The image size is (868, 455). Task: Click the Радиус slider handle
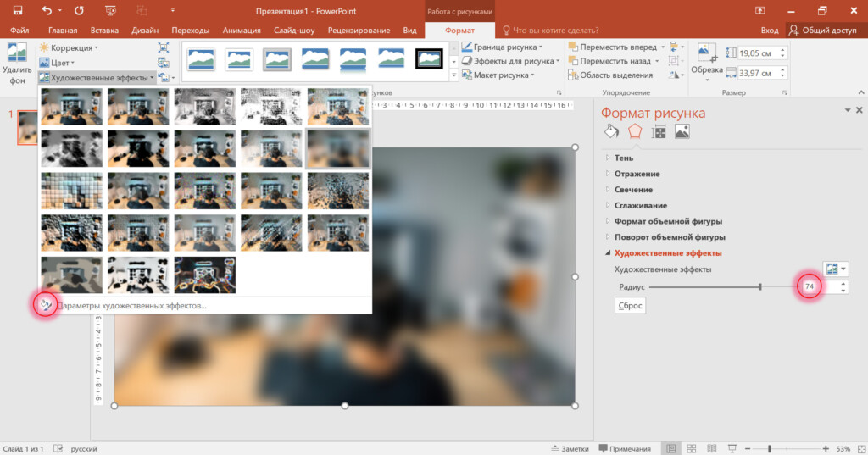pos(760,287)
